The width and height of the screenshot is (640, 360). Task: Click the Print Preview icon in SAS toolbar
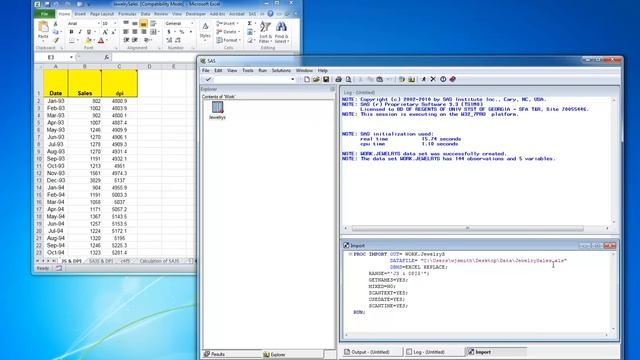(348, 79)
